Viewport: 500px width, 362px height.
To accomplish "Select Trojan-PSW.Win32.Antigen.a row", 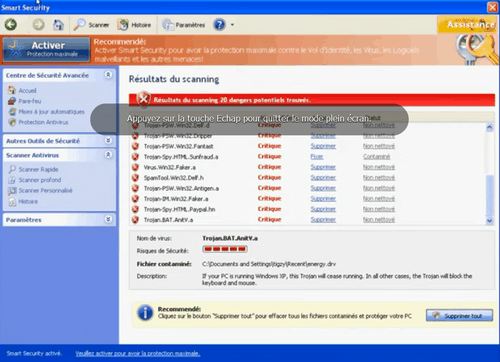I will click(307, 188).
